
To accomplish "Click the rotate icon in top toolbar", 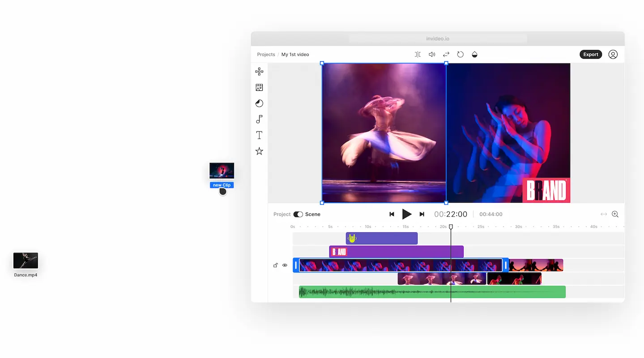I will tap(460, 55).
